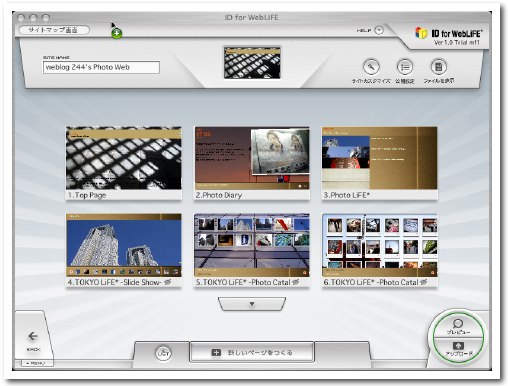The height and width of the screenshot is (386, 508).
Task: Open the site customize wrench icon
Action: pyautogui.click(x=371, y=67)
